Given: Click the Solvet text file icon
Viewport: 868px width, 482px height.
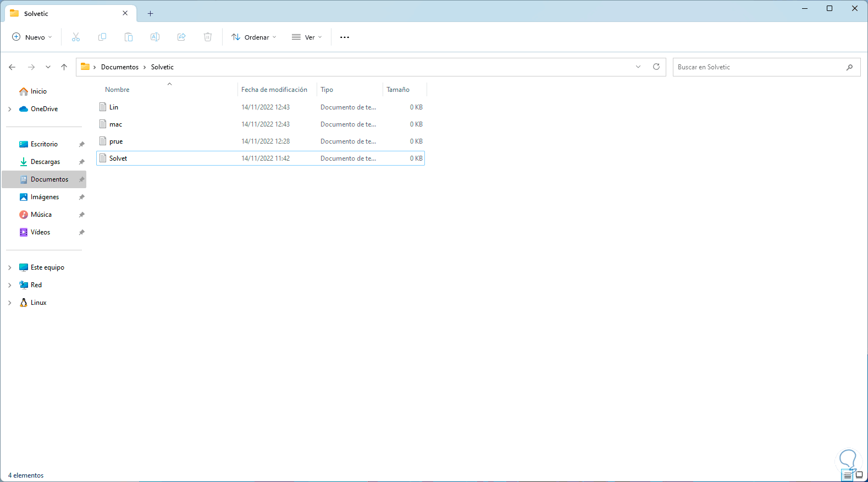Looking at the screenshot, I should [x=103, y=158].
